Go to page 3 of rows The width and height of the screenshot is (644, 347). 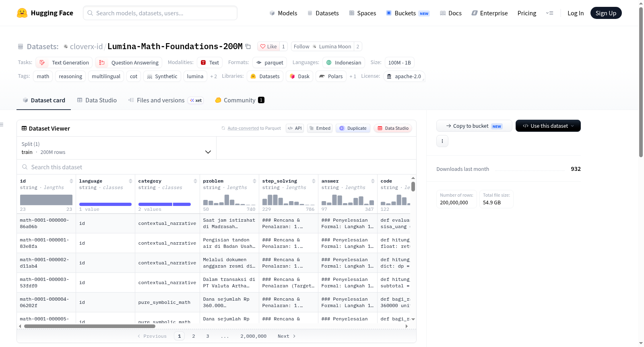208,336
